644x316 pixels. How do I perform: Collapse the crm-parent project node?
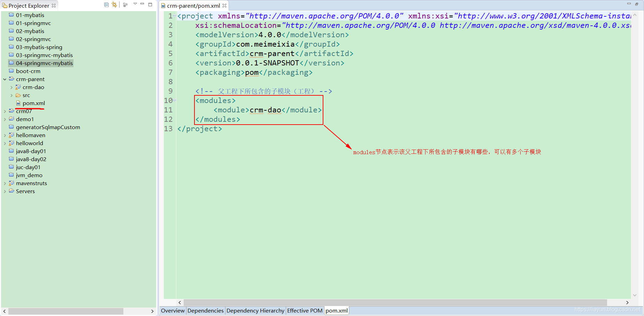pyautogui.click(x=5, y=79)
